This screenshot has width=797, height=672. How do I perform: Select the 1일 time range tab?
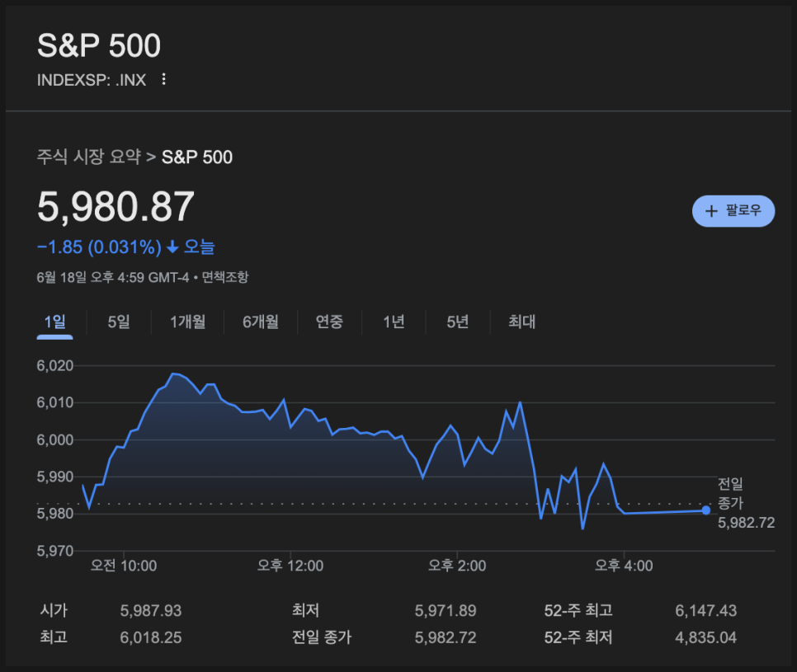click(x=55, y=322)
